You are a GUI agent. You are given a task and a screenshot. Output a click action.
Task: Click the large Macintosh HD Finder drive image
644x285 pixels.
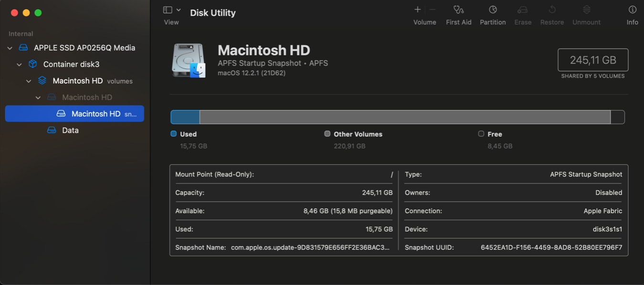pos(189,61)
